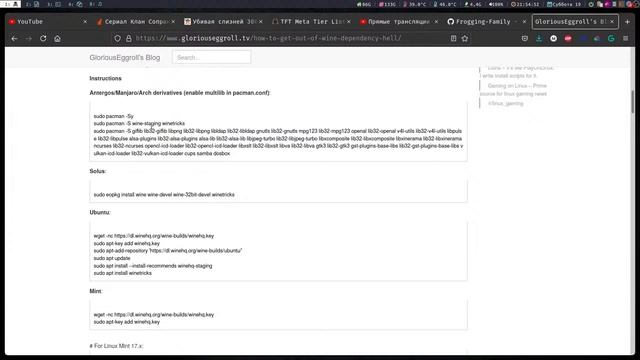
Task: Open the GloriousEggroll's Blog home link
Action: pyautogui.click(x=125, y=58)
